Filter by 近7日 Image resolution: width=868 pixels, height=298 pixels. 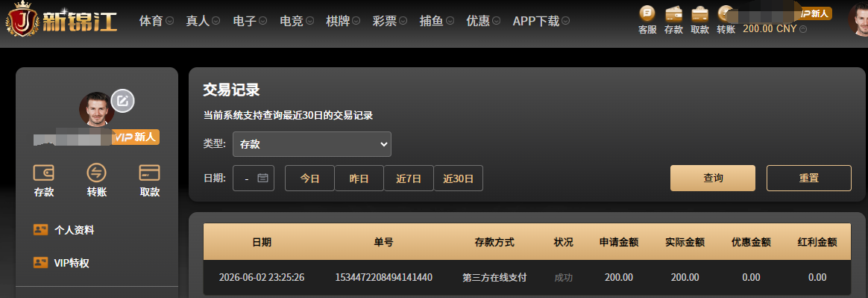tap(409, 179)
